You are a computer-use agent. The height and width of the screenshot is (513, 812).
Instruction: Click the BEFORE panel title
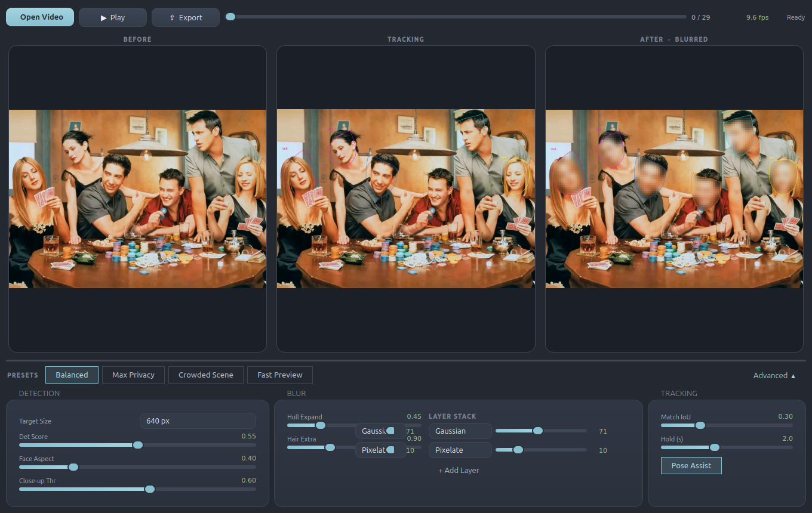(x=137, y=39)
